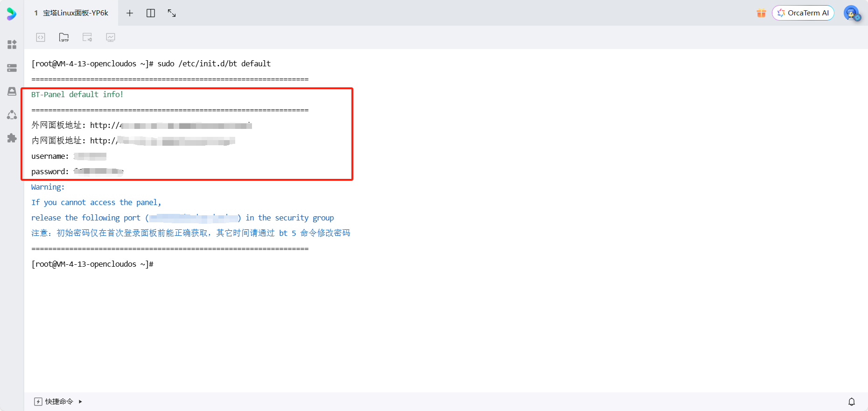Open the cluster nodes sidebar icon
Image resolution: width=868 pixels, height=411 pixels.
tap(12, 115)
